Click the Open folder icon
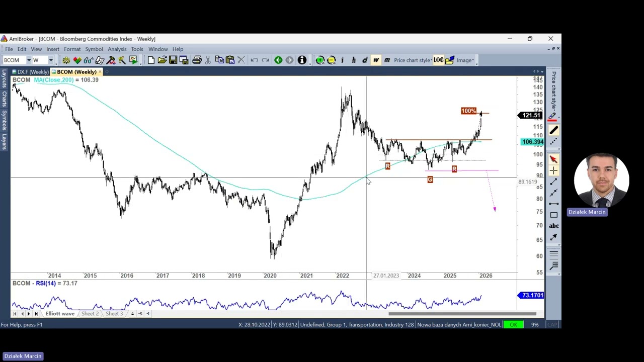644x362 pixels. 162,60
